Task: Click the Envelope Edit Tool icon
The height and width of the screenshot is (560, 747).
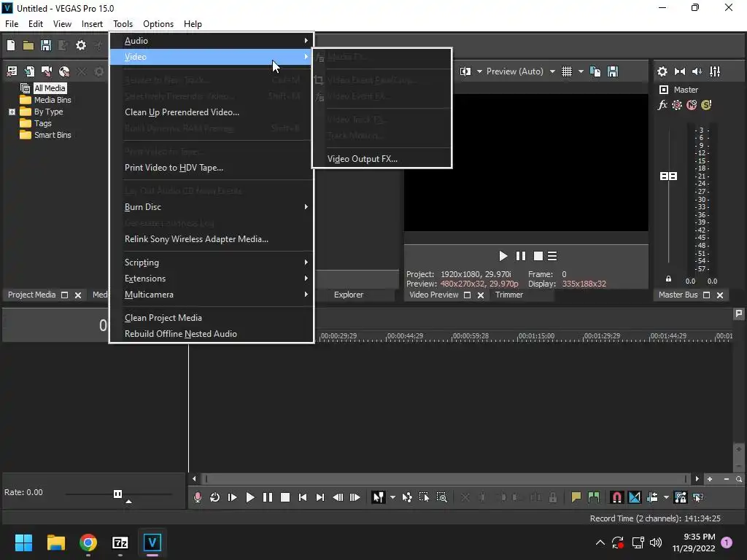Action: coord(407,497)
